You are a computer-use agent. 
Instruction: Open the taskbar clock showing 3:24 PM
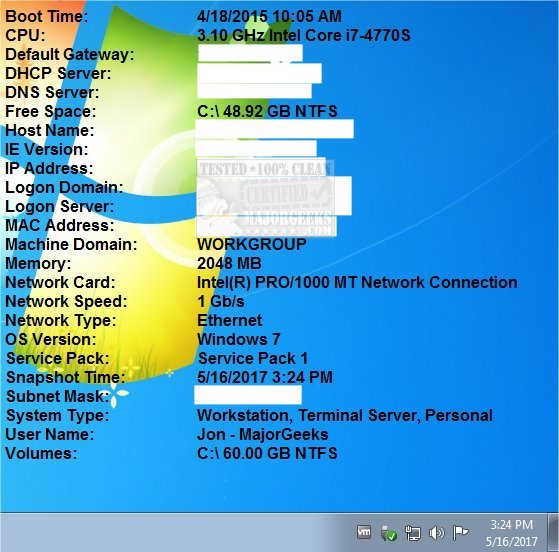point(512,533)
